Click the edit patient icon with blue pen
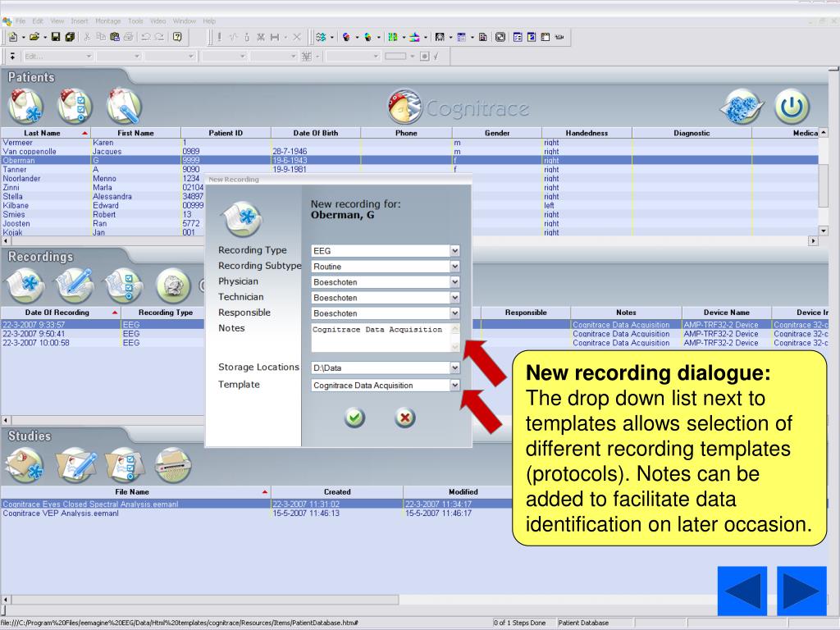Screen dimensions: 840x630 coord(124,106)
